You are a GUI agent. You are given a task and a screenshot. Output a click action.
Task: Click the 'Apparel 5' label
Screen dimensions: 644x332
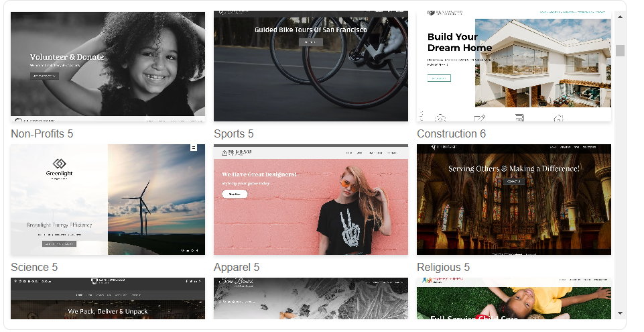pyautogui.click(x=237, y=267)
